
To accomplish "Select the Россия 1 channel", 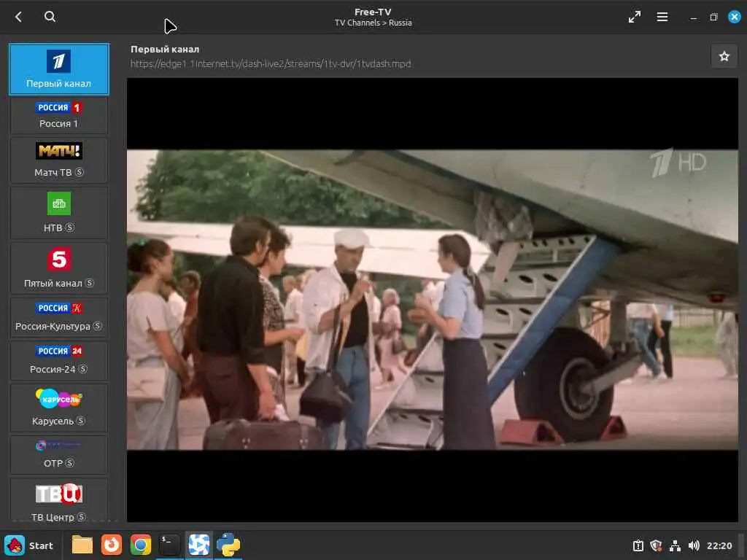I will pos(59,116).
